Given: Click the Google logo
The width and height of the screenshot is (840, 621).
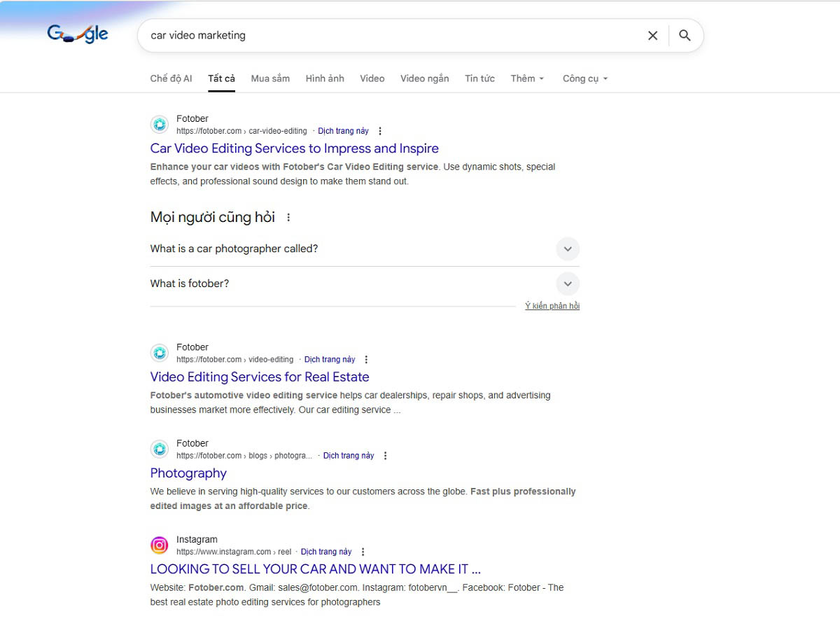Looking at the screenshot, I should click(78, 34).
